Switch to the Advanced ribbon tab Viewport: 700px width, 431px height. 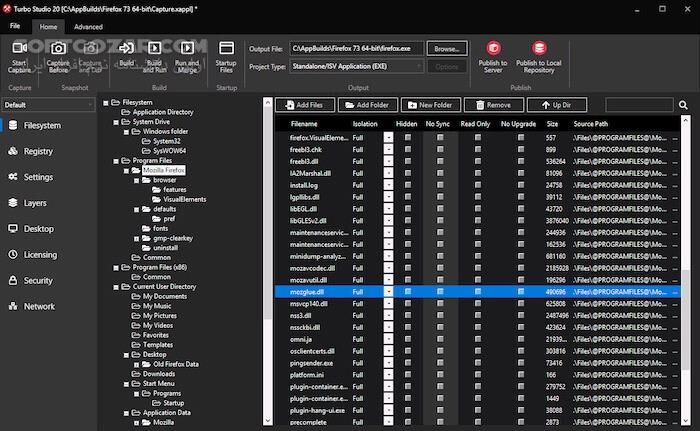click(88, 27)
